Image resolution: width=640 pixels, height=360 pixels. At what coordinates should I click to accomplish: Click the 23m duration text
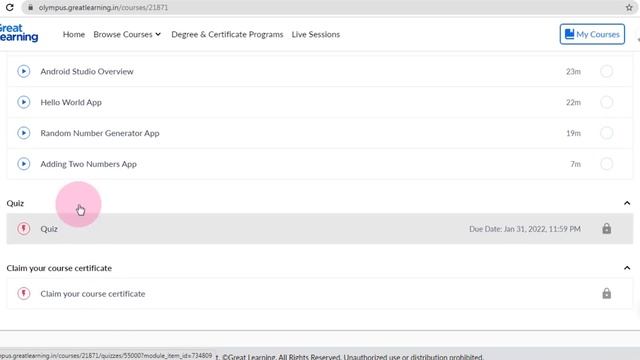(x=573, y=71)
